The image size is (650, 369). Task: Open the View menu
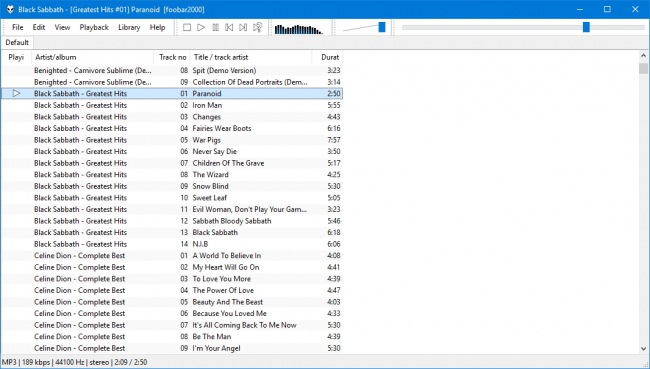(62, 27)
